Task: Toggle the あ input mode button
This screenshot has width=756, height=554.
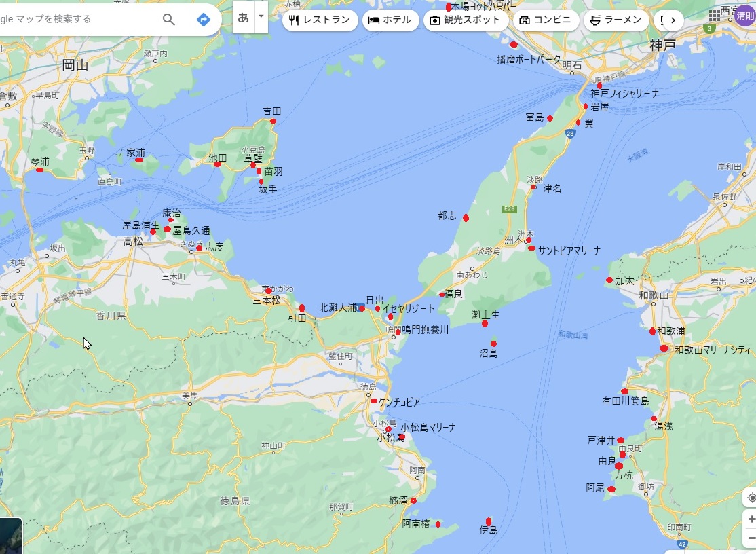Action: coord(243,18)
